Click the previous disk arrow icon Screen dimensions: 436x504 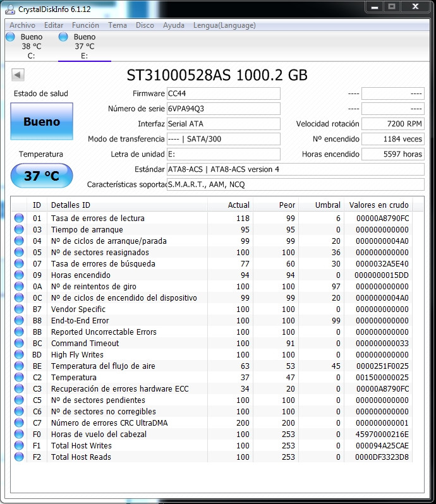(18, 75)
